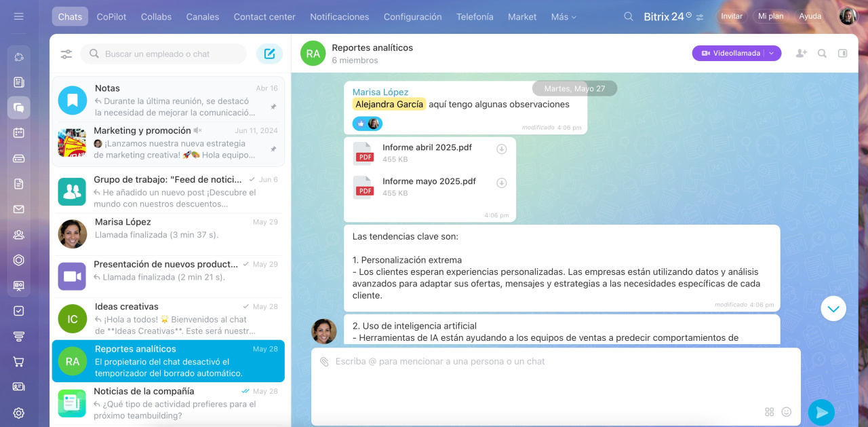Click the new chat compose icon

point(269,54)
